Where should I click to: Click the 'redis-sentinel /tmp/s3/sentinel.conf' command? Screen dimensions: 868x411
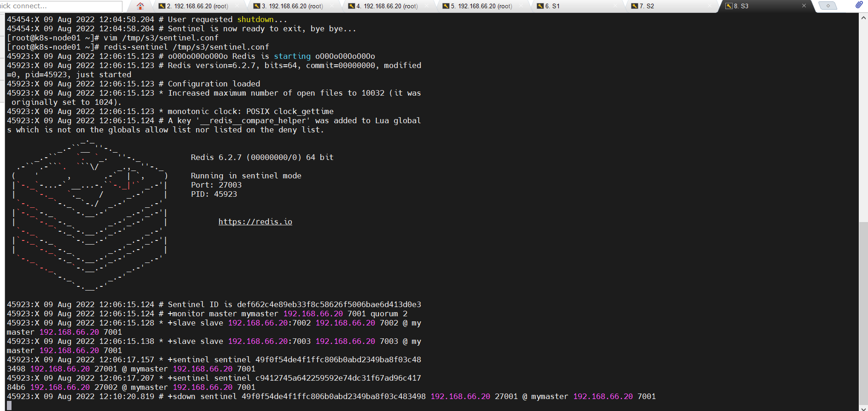(186, 47)
